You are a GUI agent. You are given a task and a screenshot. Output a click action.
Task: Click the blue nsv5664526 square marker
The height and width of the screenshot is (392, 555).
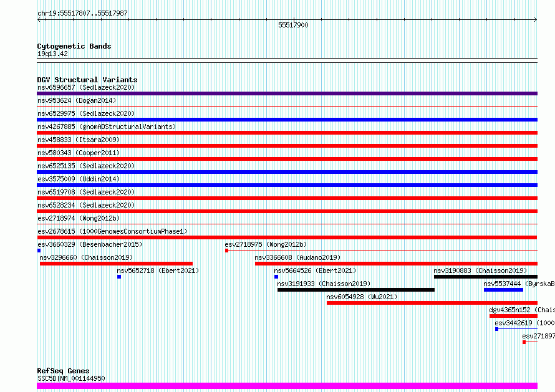pos(276,277)
